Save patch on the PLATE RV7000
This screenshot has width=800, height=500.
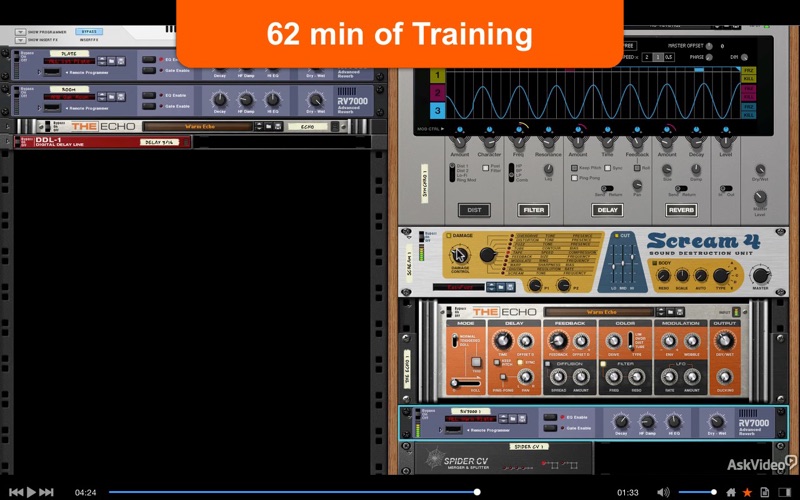click(x=121, y=61)
